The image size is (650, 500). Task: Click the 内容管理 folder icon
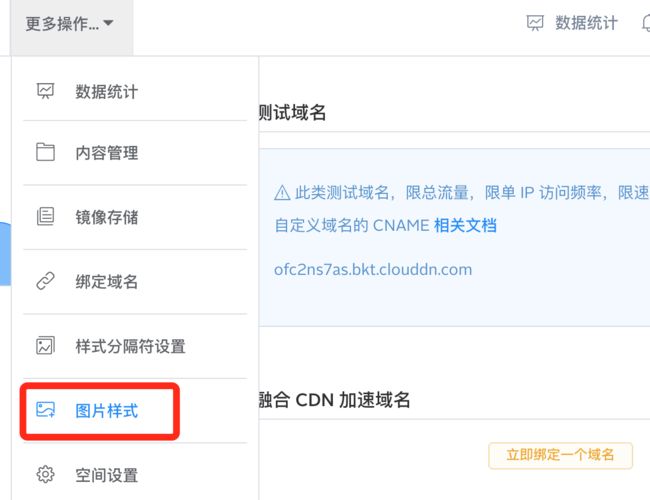pyautogui.click(x=45, y=152)
